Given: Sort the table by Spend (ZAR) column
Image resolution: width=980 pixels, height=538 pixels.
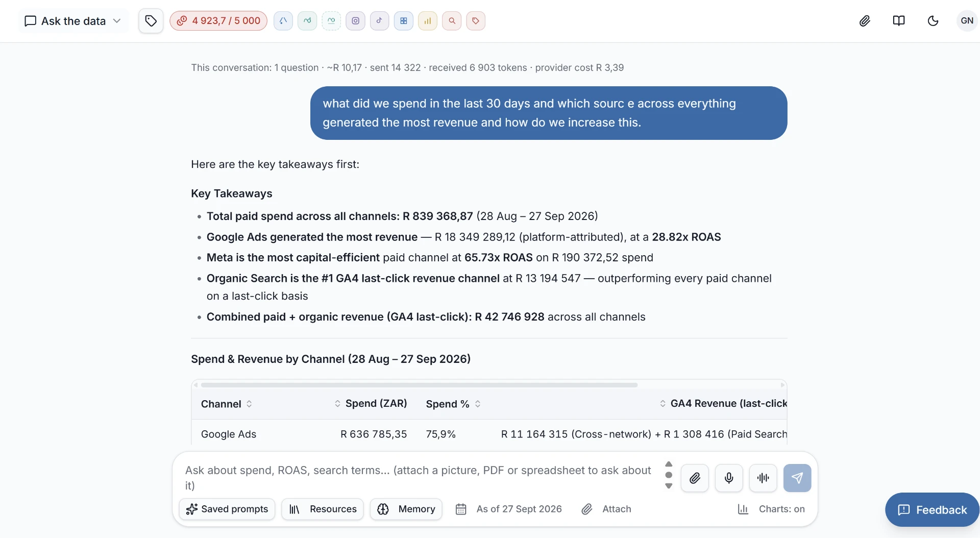Looking at the screenshot, I should coord(371,404).
